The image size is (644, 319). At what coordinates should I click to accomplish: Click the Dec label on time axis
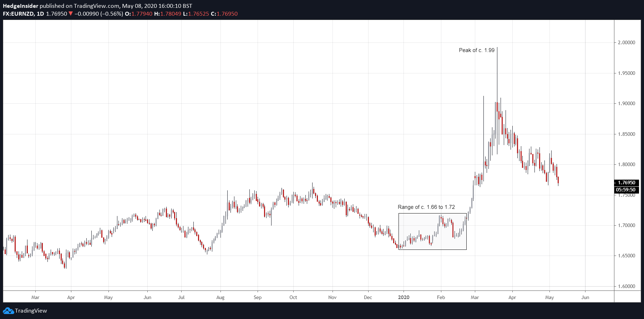tap(368, 297)
